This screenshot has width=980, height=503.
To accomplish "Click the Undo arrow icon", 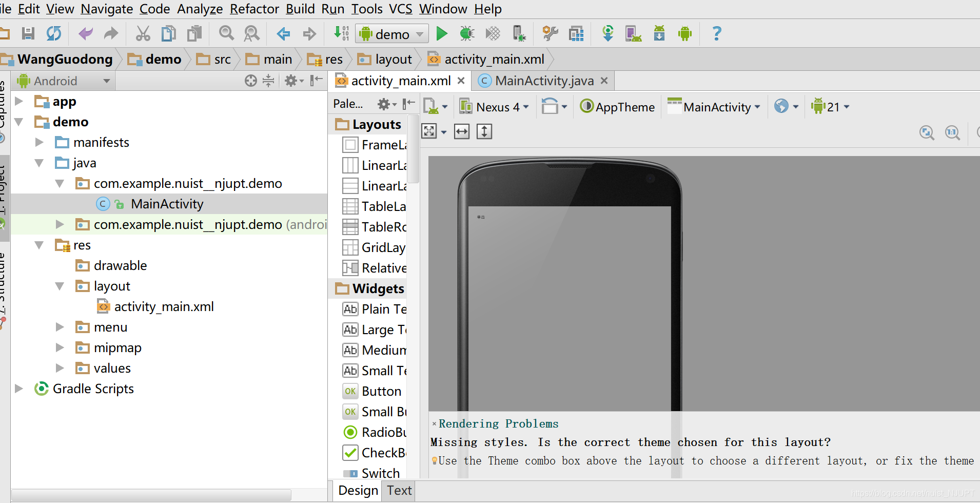I will coord(86,34).
